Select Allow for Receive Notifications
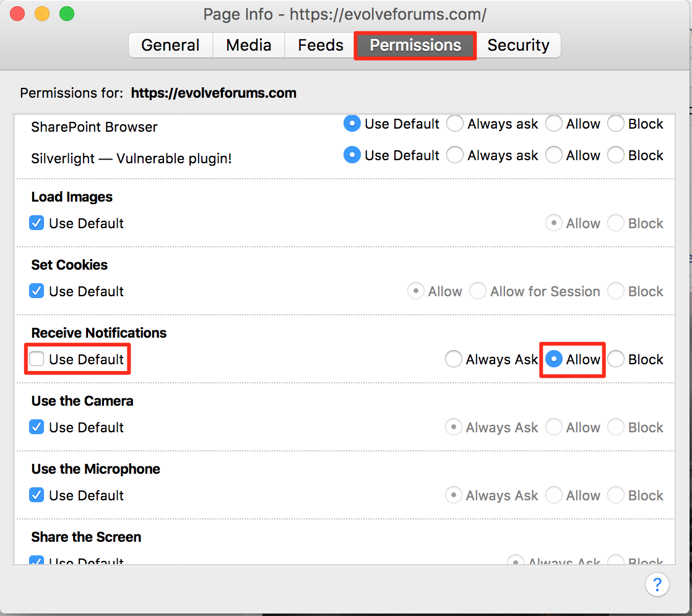This screenshot has height=616, width=692. click(554, 359)
